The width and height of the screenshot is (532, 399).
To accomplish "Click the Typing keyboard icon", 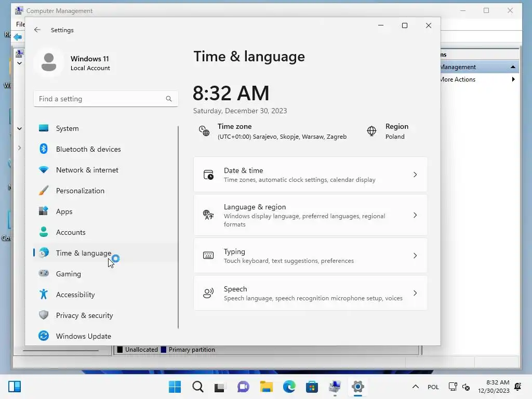I will (x=208, y=256).
